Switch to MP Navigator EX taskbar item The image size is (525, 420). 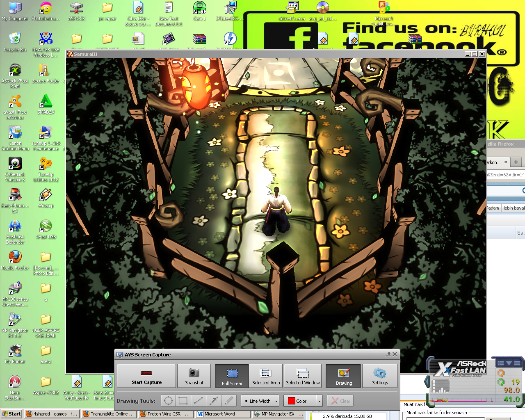[x=278, y=414]
